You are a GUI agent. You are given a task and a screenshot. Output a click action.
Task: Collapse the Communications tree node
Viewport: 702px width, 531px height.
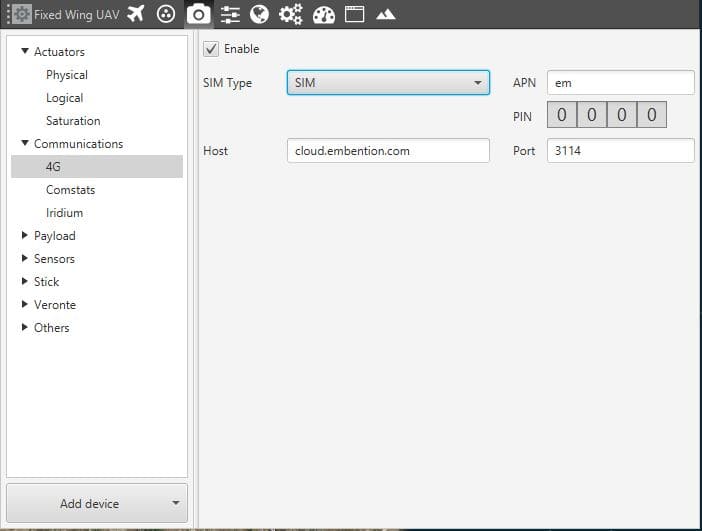(x=25, y=143)
